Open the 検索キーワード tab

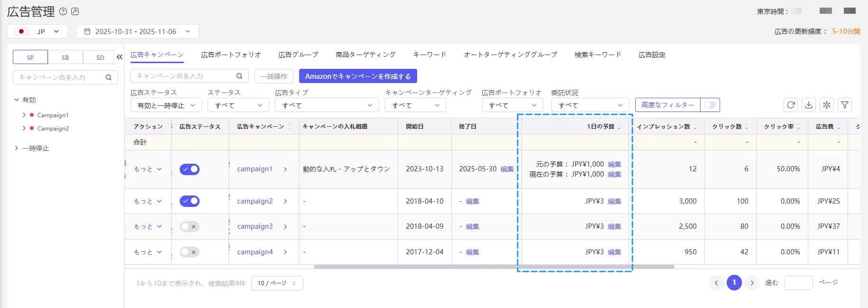pos(598,55)
